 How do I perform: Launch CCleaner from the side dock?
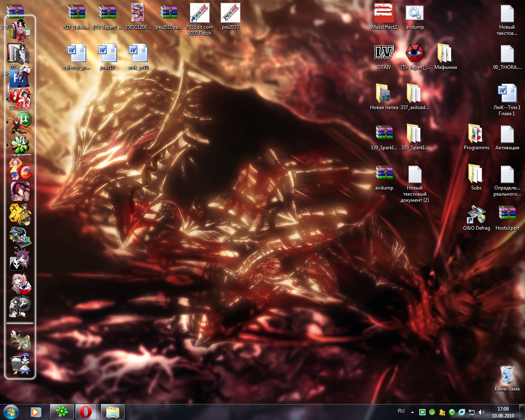coord(20,168)
